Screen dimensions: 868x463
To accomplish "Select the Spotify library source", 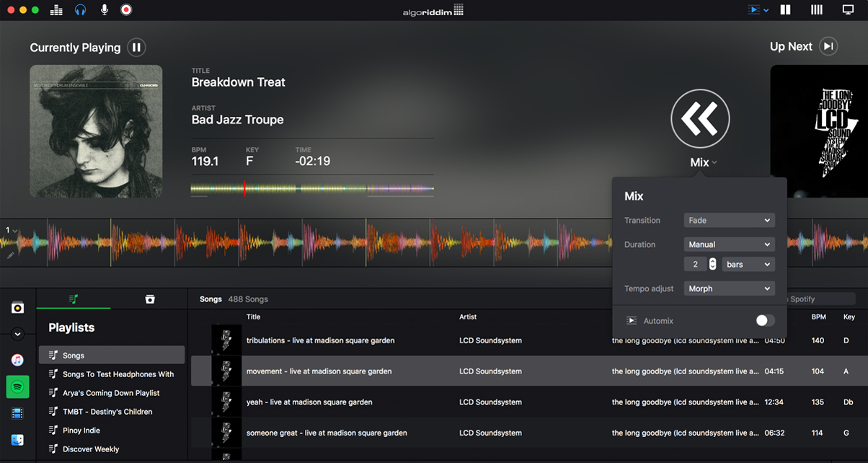I will tap(17, 387).
